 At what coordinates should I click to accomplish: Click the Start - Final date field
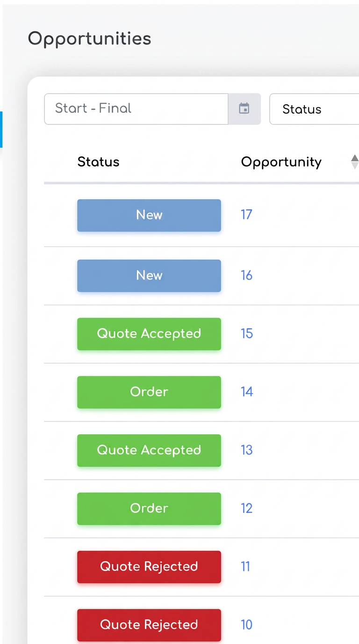click(136, 109)
